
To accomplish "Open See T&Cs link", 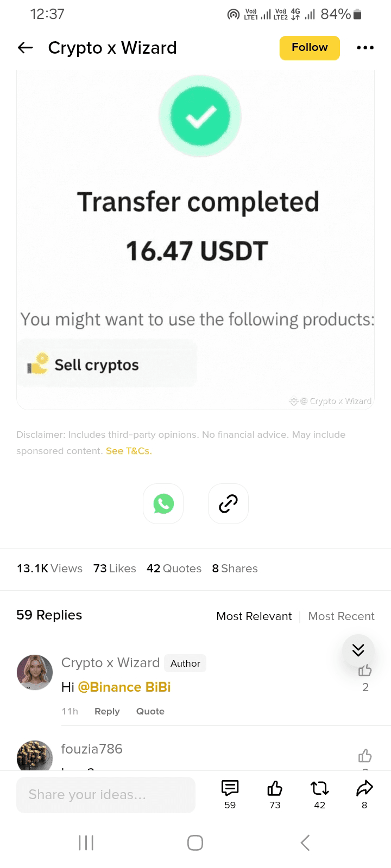I will pos(129,451).
